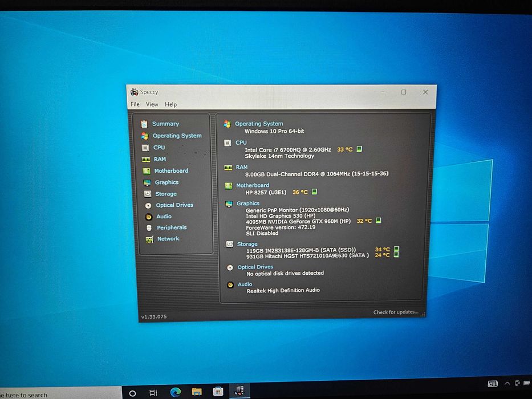Screen dimensions: 532x399
Task: Click the Operating System sidebar icon
Action: tap(145, 136)
